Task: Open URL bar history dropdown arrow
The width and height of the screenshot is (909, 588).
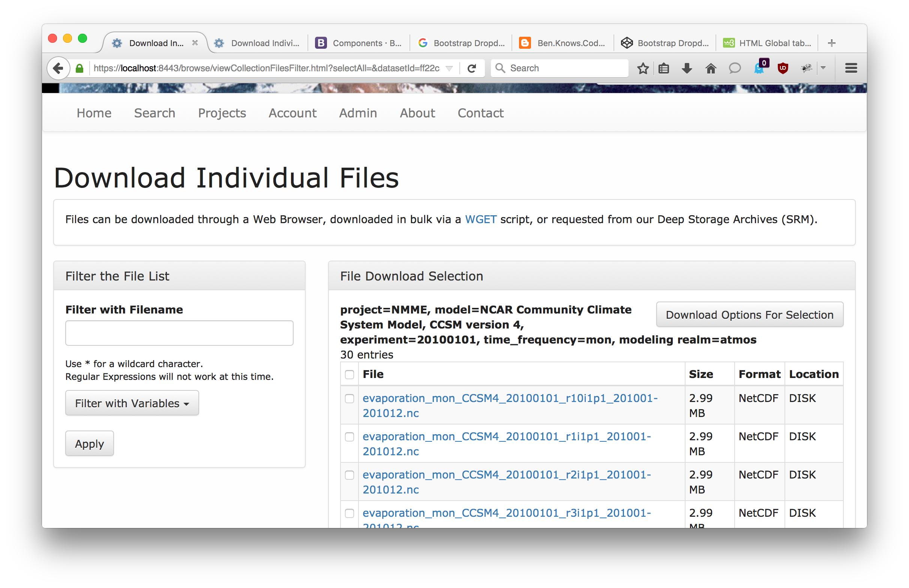Action: pos(449,68)
